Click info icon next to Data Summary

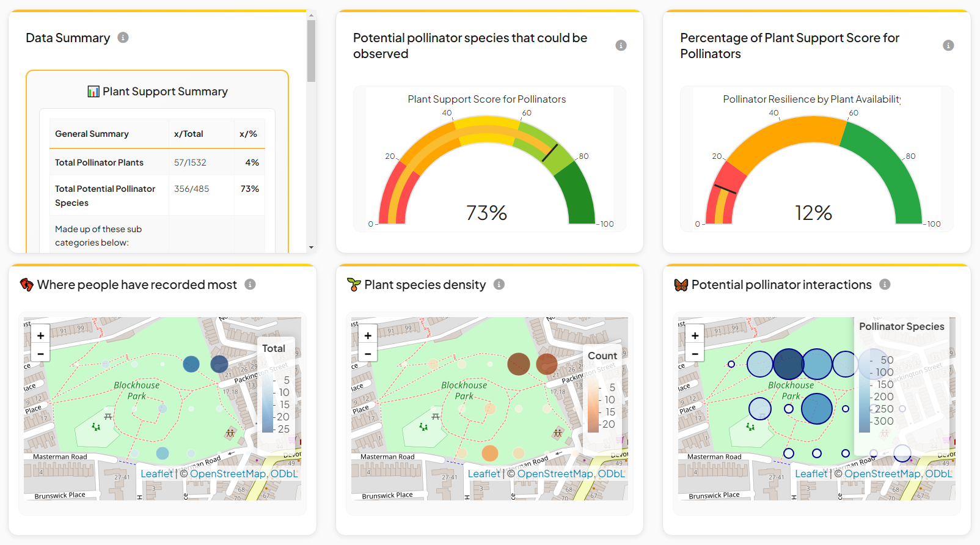[123, 38]
